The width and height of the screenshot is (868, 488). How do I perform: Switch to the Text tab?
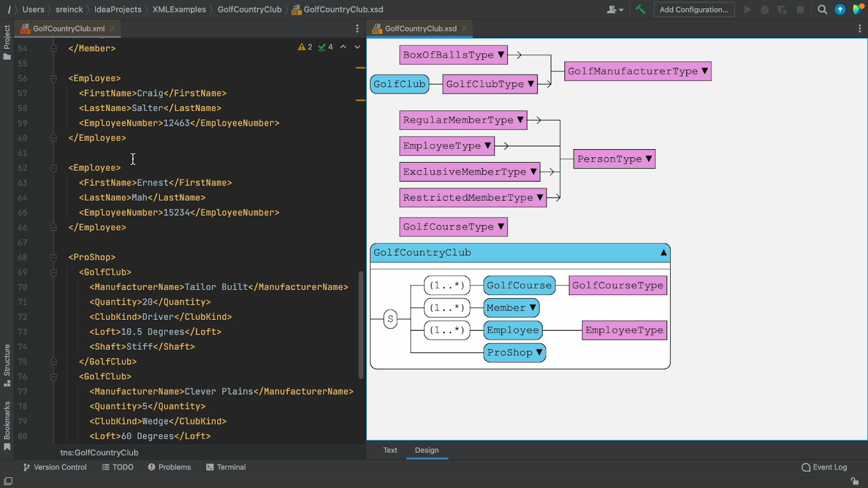pyautogui.click(x=390, y=450)
